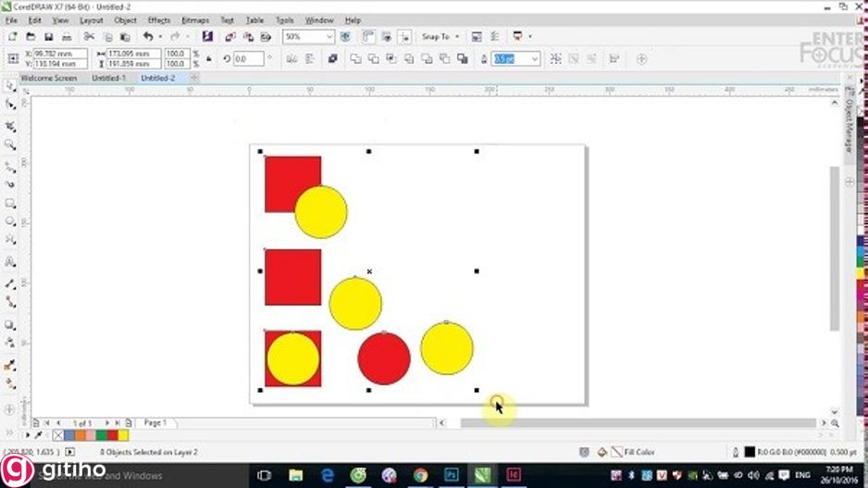Click the Undo arrow icon
The image size is (868, 488).
(148, 36)
